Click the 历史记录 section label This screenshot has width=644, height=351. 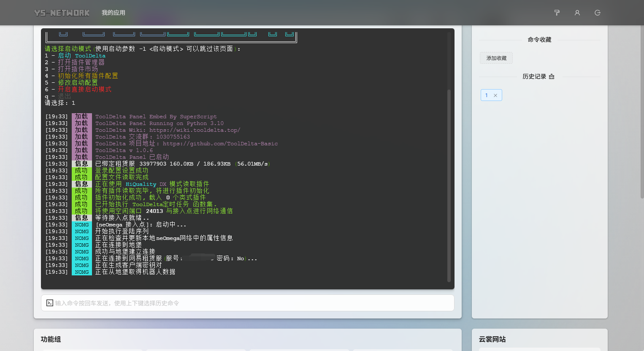(534, 76)
